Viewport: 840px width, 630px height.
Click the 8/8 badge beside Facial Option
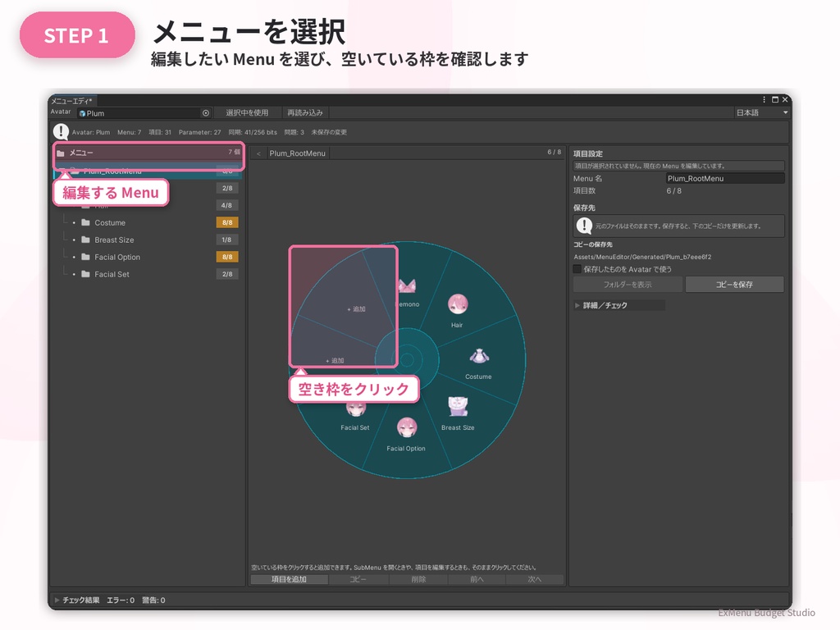coord(227,257)
